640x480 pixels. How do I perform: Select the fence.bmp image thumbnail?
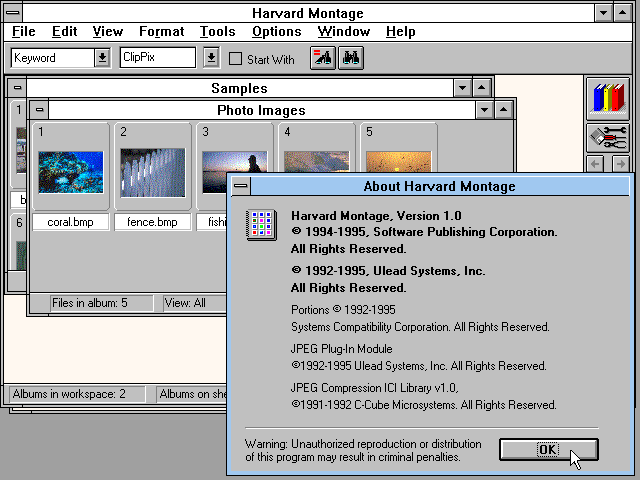click(x=152, y=171)
